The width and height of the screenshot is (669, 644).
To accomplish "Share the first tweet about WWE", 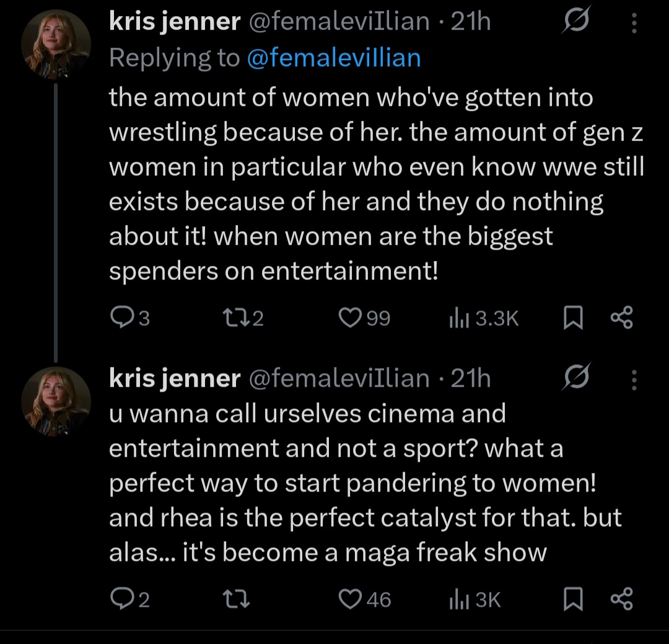I will [x=621, y=318].
